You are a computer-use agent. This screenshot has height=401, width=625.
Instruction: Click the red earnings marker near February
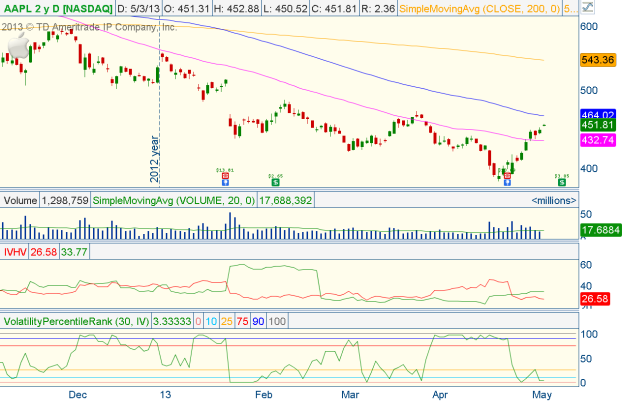pos(225,177)
